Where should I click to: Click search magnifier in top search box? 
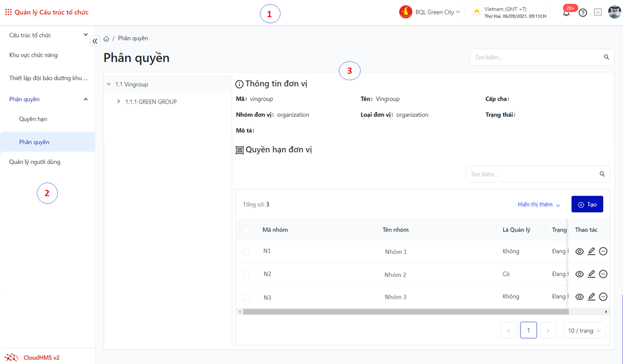(606, 57)
